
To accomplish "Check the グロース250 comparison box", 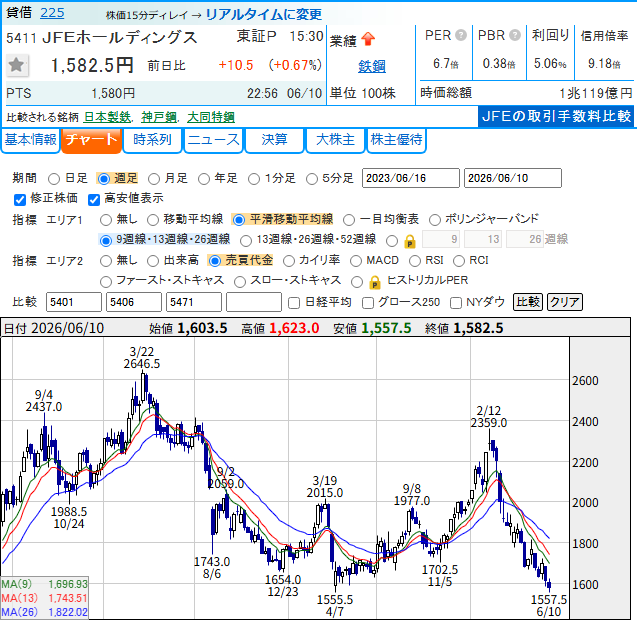I will (368, 303).
